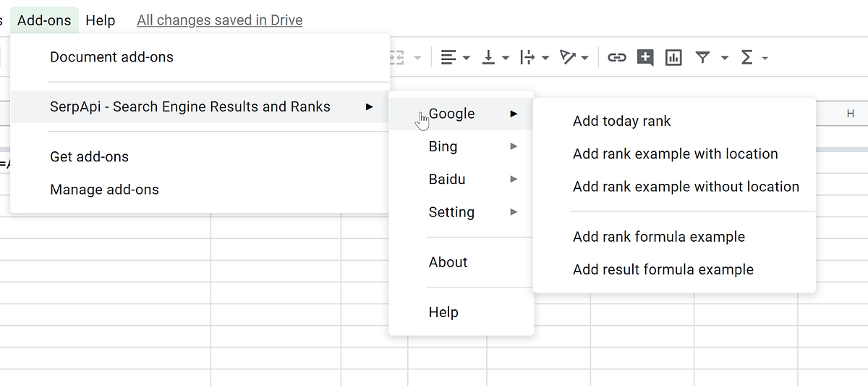Click All changes saved in Drive link
Viewport: 868px width, 386px height.
[220, 20]
